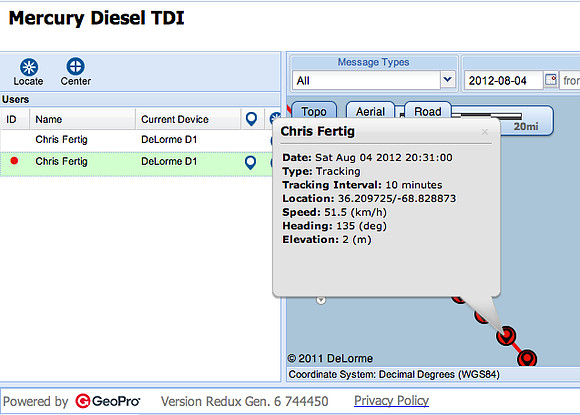The height and width of the screenshot is (415, 580).
Task: Switch the map to Aerial view
Action: [370, 111]
